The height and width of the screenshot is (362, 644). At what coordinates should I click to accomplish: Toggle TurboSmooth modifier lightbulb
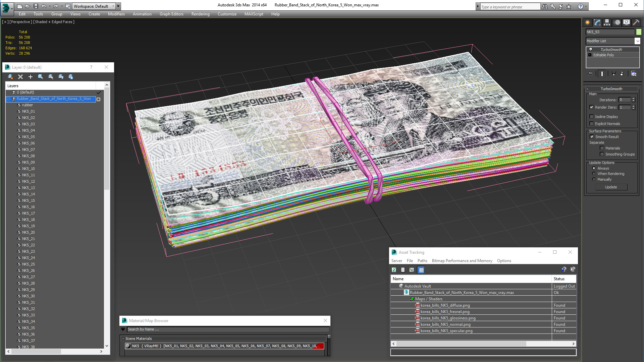tap(591, 50)
